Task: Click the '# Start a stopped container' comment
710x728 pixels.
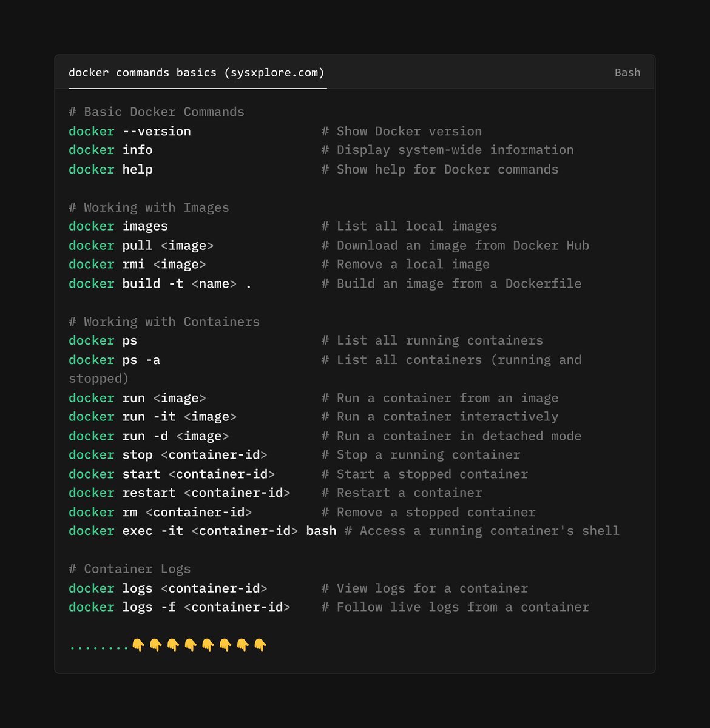Action: click(x=425, y=474)
